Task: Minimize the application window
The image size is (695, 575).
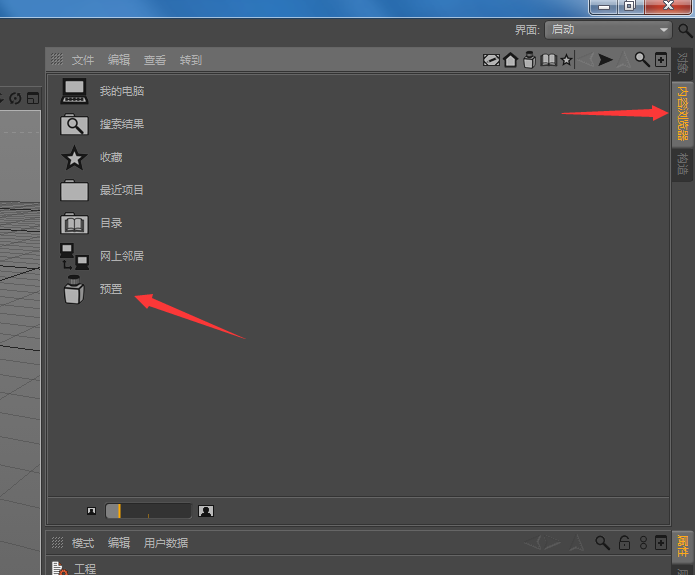Action: point(604,7)
